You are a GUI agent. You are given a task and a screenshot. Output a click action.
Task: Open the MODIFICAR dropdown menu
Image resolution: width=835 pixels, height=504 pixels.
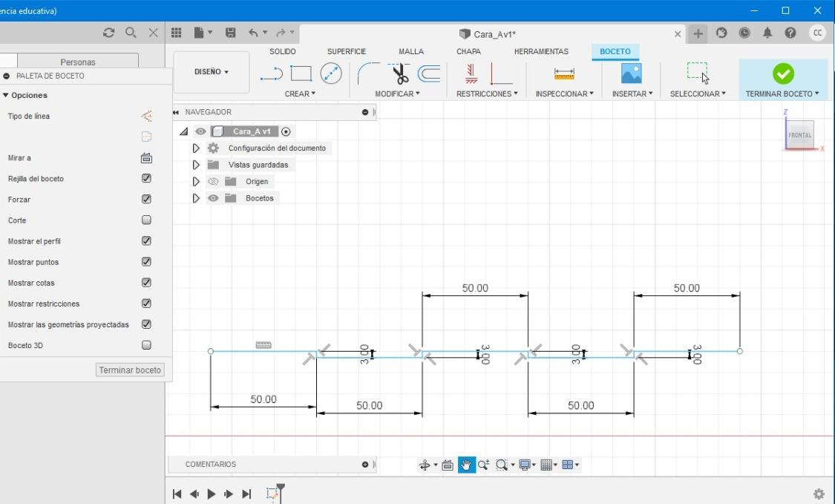(397, 94)
